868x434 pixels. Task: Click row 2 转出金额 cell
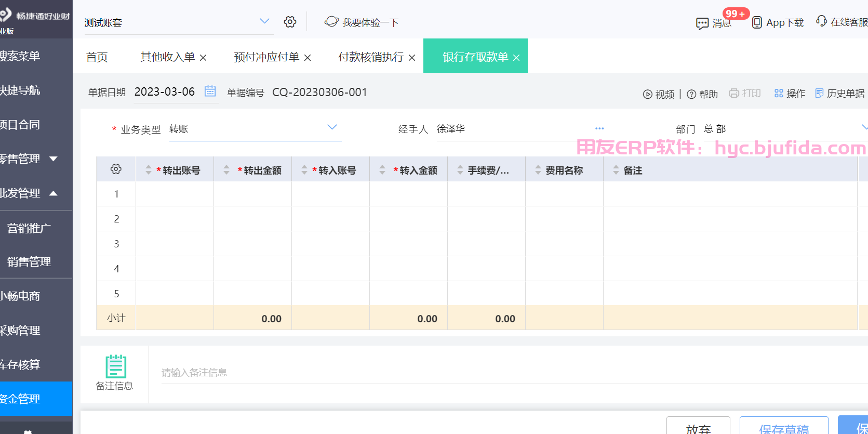coord(252,219)
